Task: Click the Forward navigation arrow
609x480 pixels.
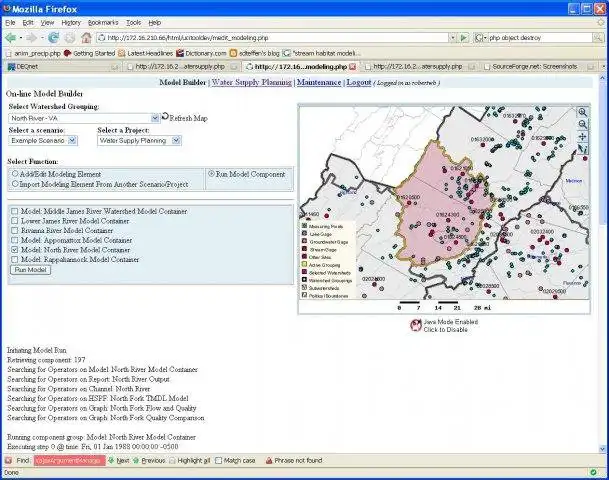Action: (32, 38)
